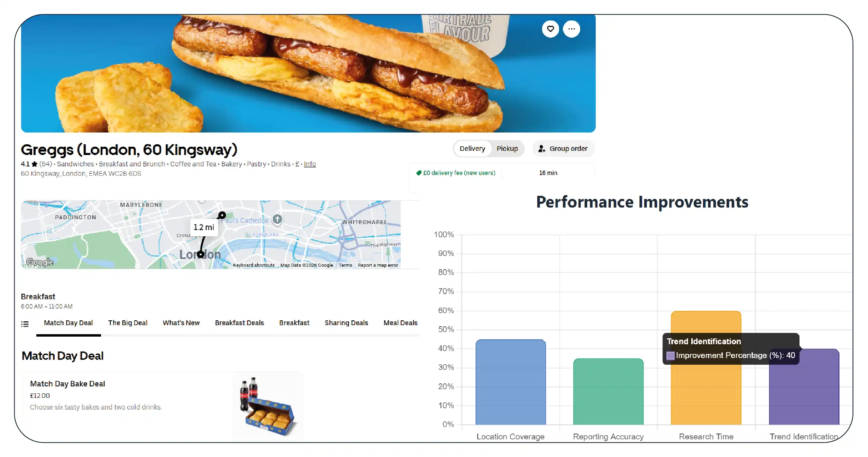
Task: Open the map Terms link
Action: (x=345, y=265)
